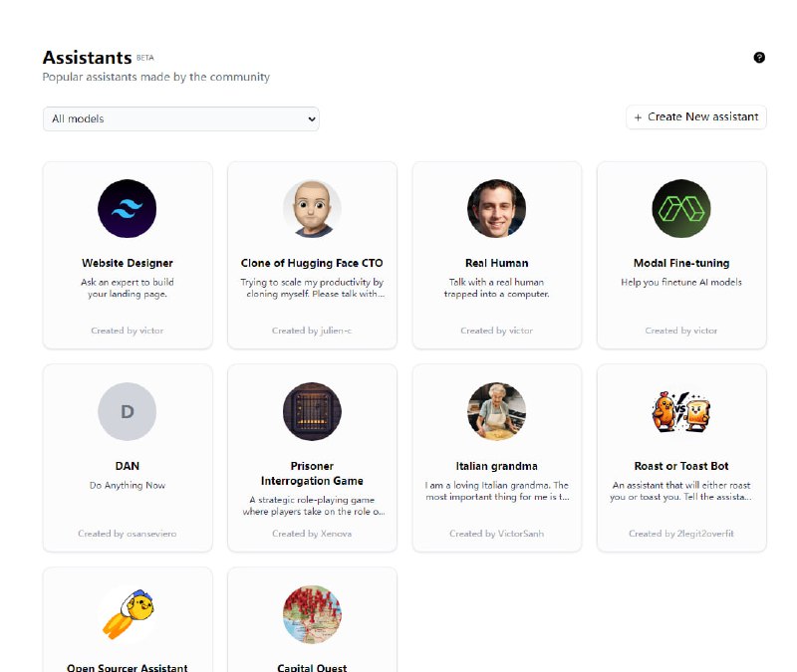
Task: Click the Open Sourcer Assistant rocket icon
Action: click(128, 613)
